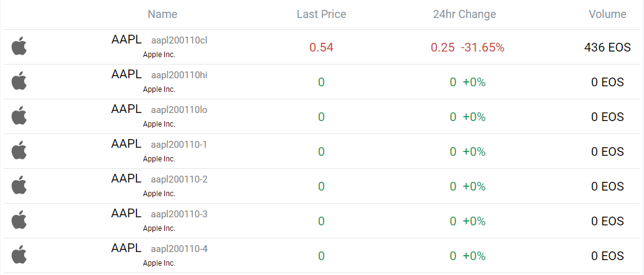644x275 pixels.
Task: Click the Apple logo beside aapl200110-2
Action: point(20,185)
